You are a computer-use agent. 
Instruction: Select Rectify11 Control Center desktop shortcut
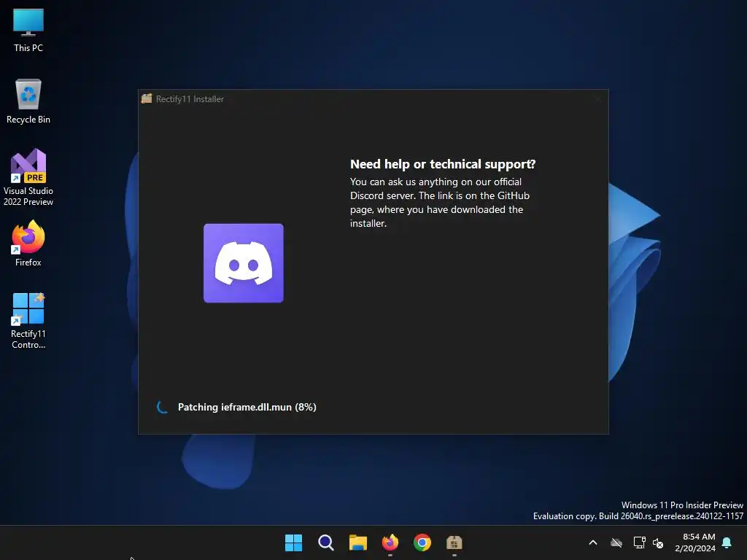point(28,321)
